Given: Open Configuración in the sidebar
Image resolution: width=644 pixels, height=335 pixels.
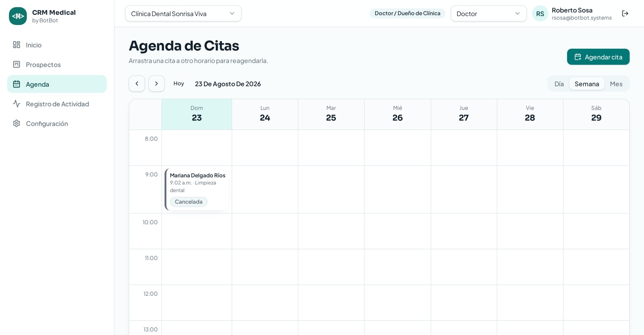Looking at the screenshot, I should 57,123.
